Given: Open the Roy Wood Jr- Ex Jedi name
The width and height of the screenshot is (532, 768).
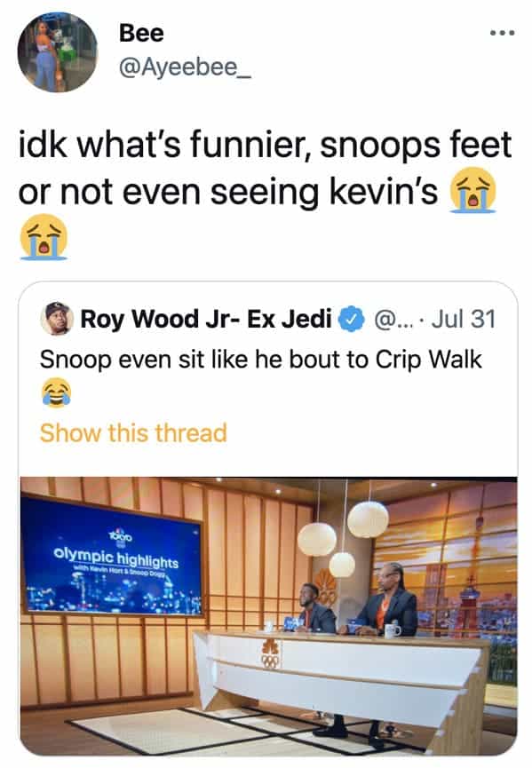Looking at the screenshot, I should pos(206,319).
